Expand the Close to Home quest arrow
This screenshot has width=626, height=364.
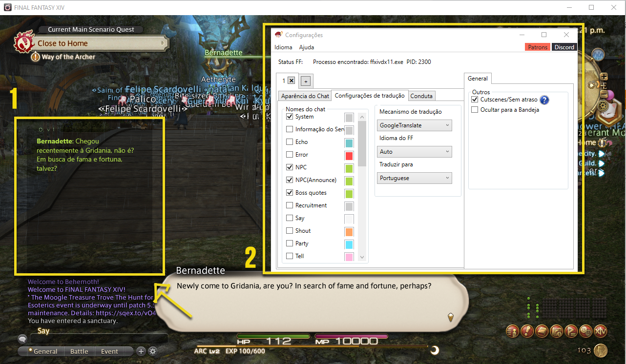[163, 43]
